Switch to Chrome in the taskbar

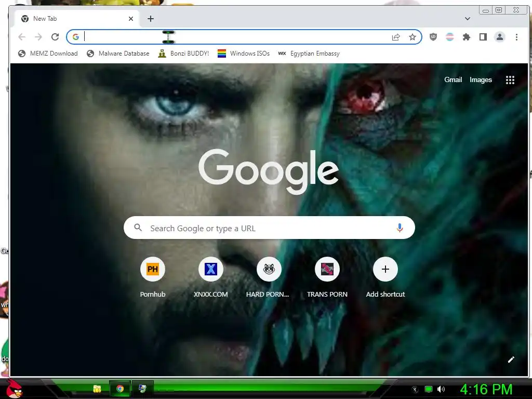pyautogui.click(x=120, y=389)
